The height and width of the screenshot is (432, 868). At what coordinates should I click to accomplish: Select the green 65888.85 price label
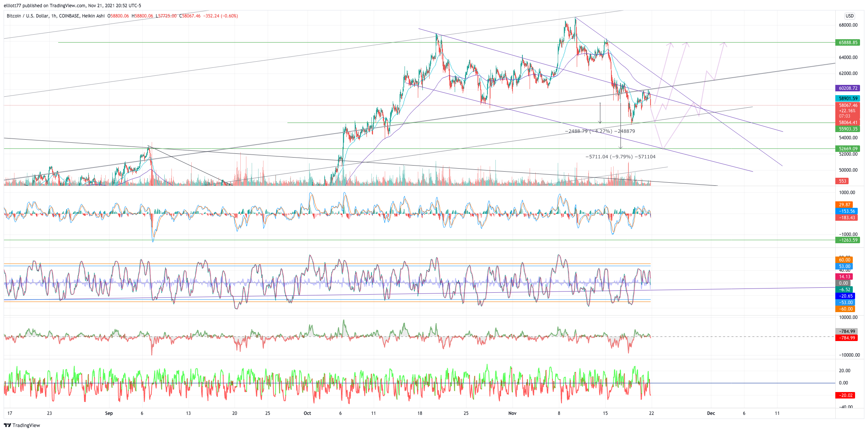(847, 43)
